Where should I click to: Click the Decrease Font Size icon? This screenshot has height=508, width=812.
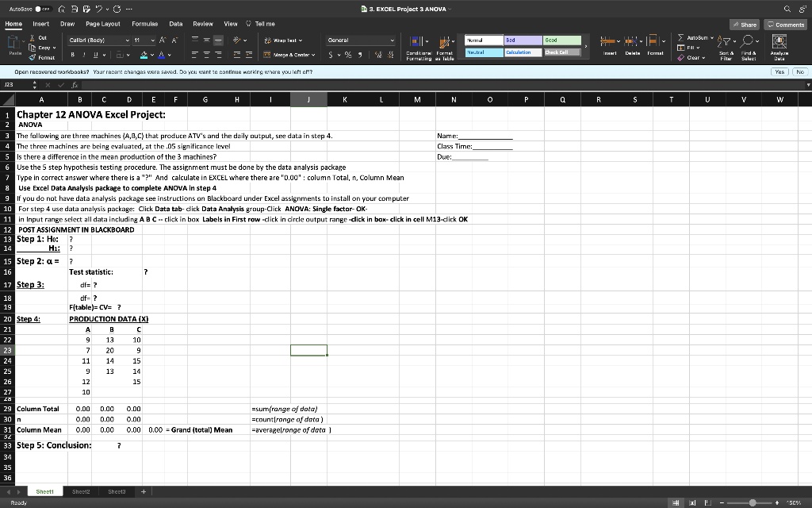[x=174, y=40]
